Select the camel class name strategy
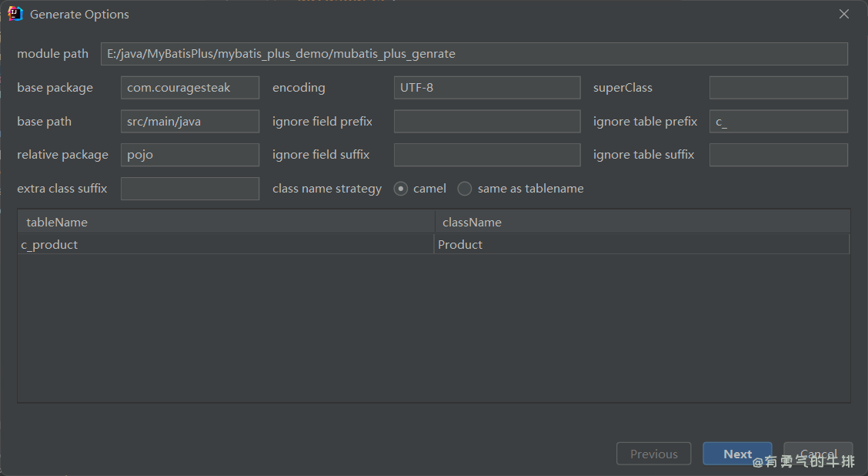 401,189
